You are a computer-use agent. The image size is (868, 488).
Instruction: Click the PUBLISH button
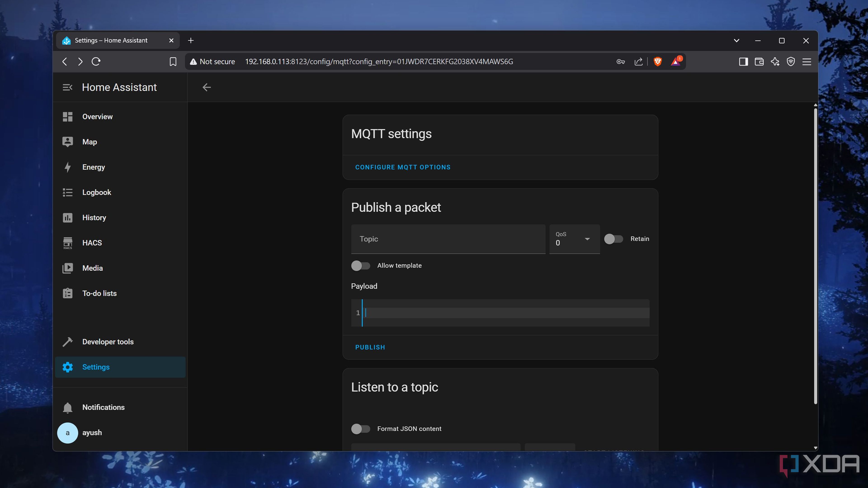[370, 347]
